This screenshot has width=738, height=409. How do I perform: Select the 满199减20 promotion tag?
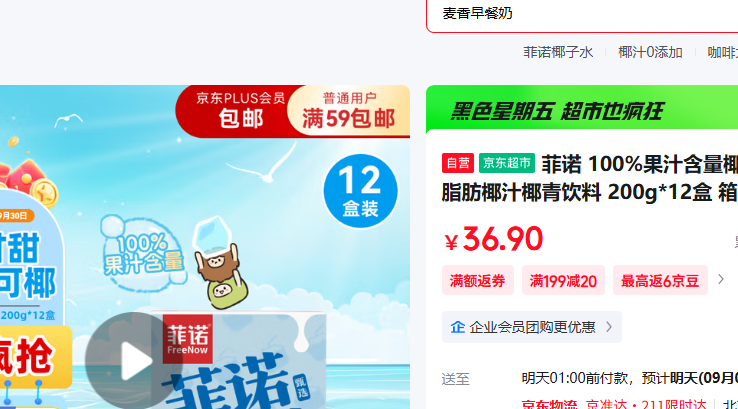pos(563,281)
